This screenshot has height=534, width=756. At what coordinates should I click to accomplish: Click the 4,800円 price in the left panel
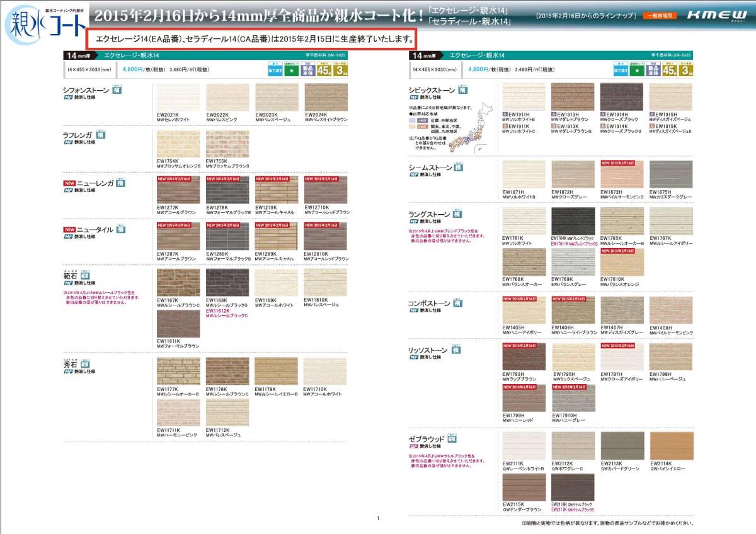[x=133, y=69]
